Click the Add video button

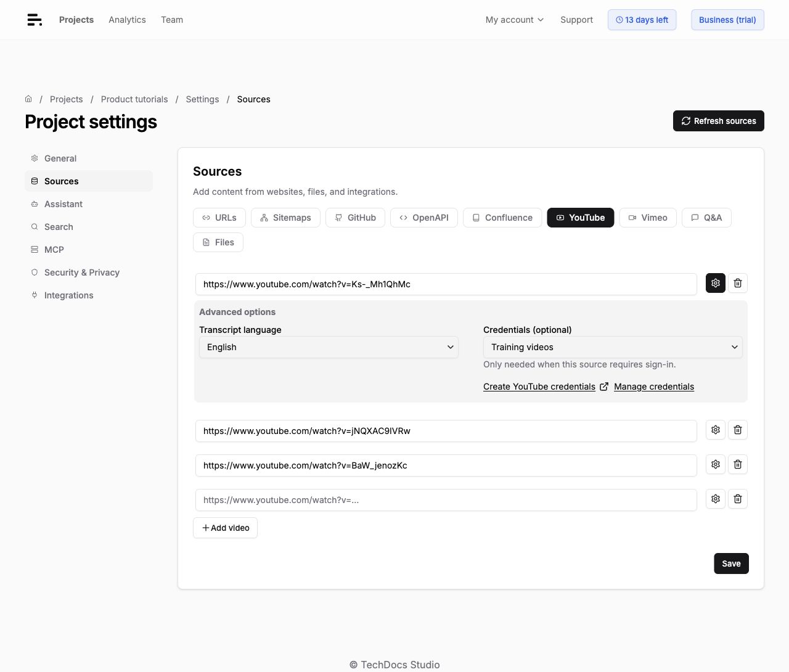click(x=225, y=528)
